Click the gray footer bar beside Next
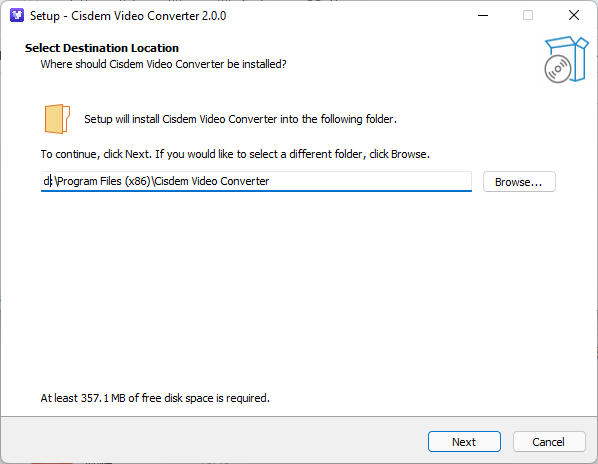The image size is (598, 464). (214, 440)
